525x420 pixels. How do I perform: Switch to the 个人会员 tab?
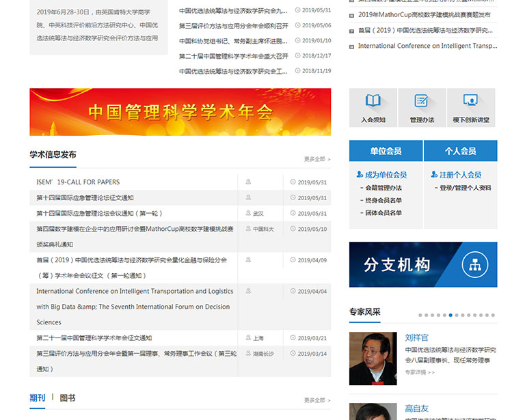tap(460, 151)
